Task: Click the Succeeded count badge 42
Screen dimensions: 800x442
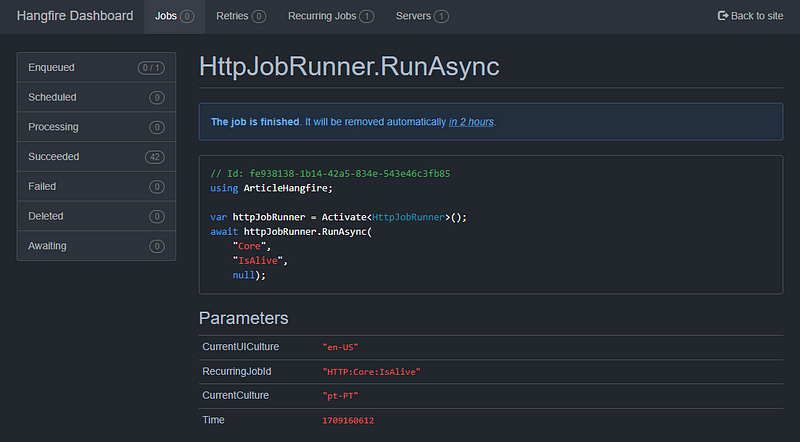Action: pos(155,157)
